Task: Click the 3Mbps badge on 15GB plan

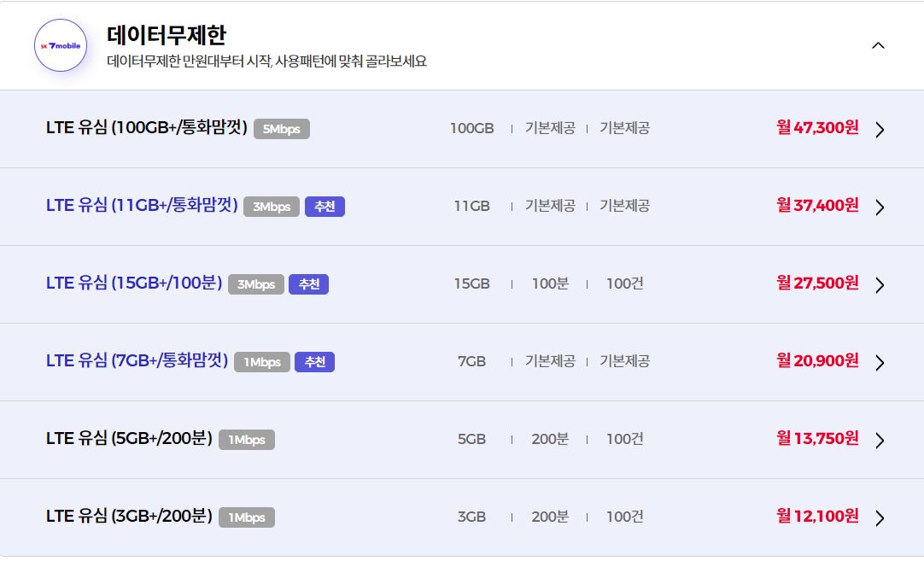Action: pyautogui.click(x=255, y=284)
